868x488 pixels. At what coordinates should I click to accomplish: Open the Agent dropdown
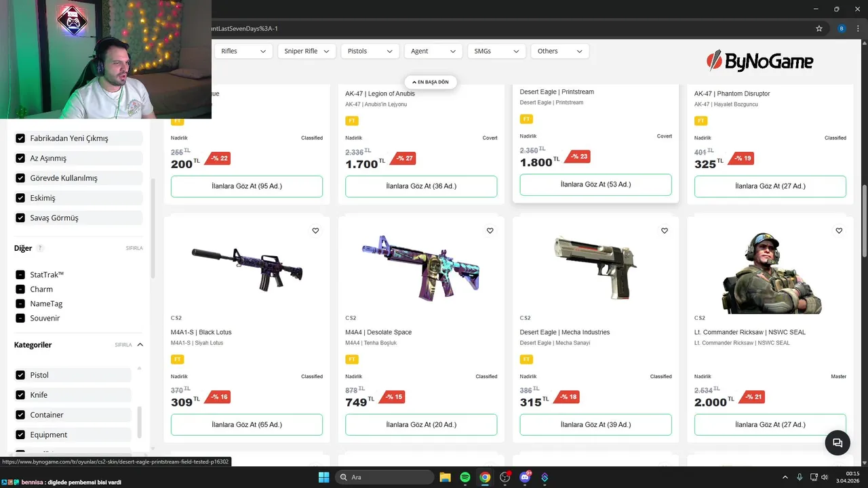pos(433,51)
